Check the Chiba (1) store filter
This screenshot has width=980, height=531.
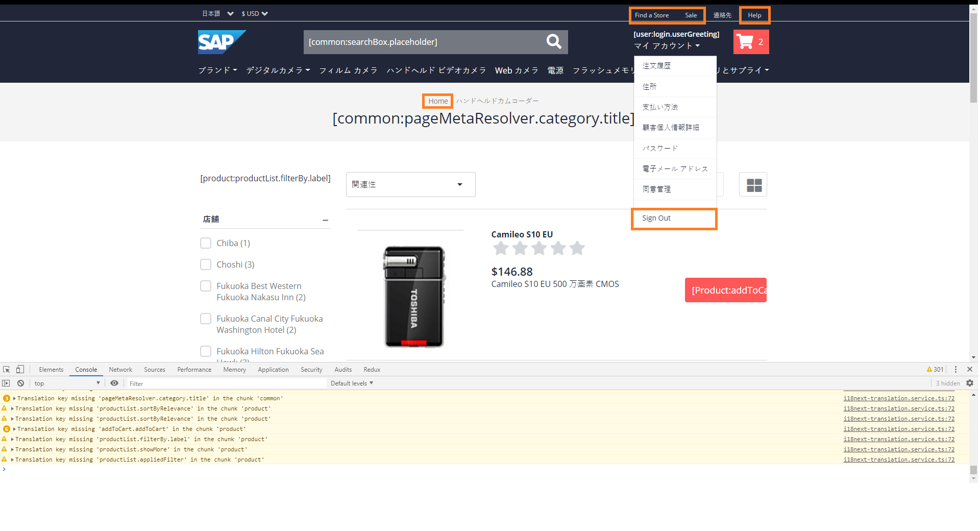[206, 243]
